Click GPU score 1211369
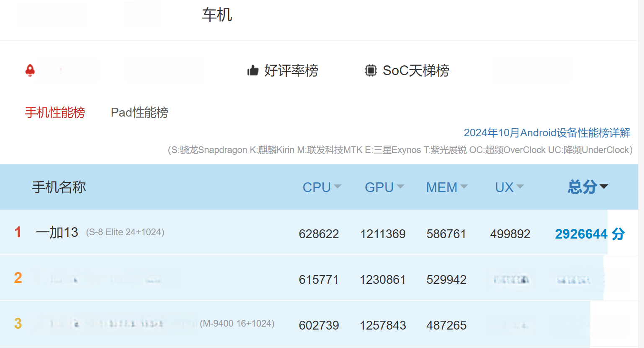The width and height of the screenshot is (644, 348). (383, 234)
